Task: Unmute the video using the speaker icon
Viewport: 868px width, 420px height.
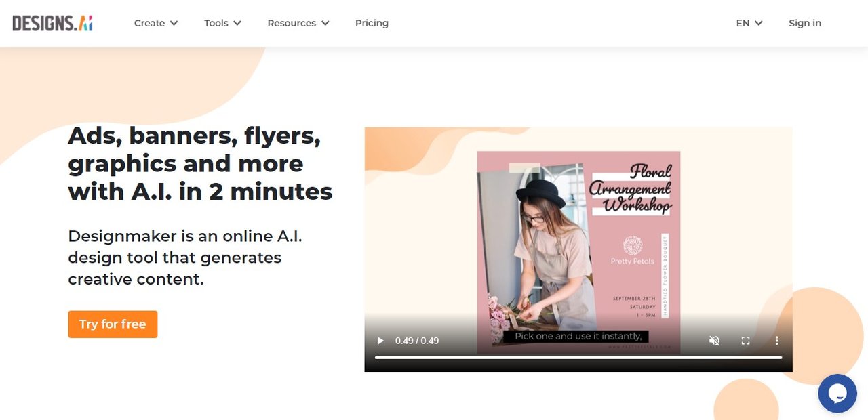Action: point(714,341)
